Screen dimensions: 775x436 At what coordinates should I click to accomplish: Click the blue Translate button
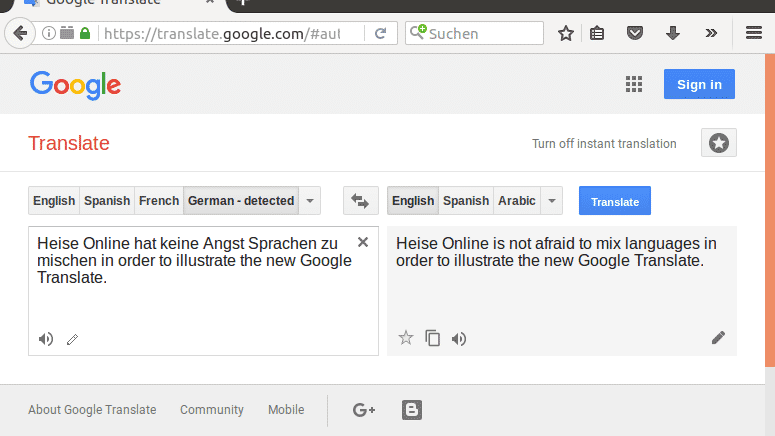tap(615, 201)
